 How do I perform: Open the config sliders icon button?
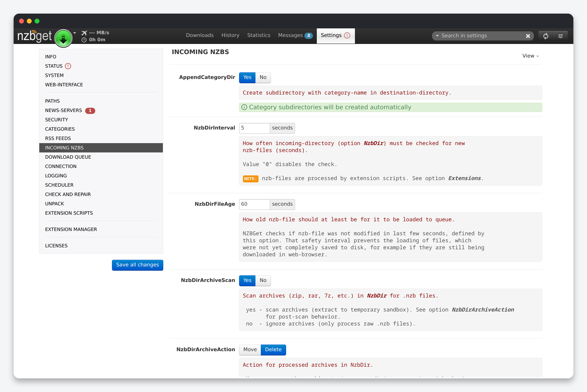[561, 36]
